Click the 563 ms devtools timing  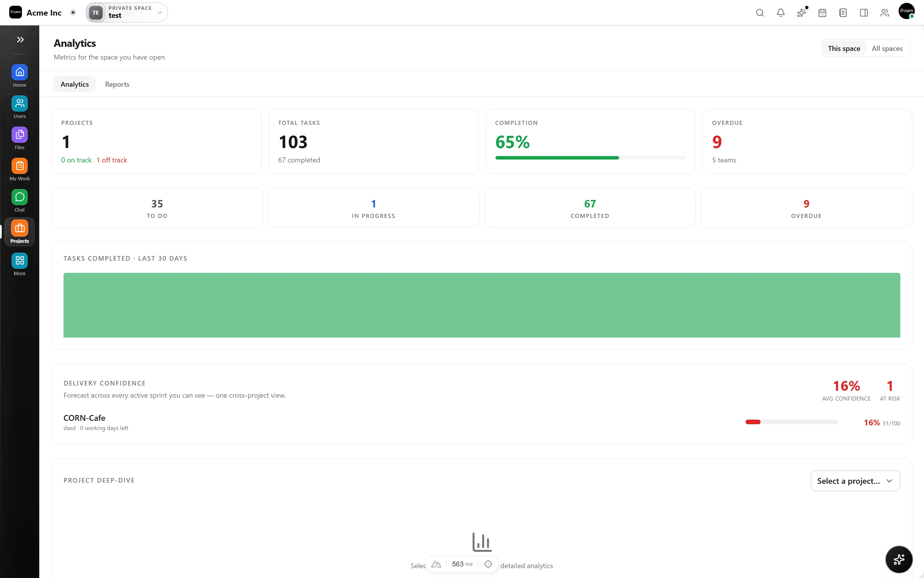click(462, 564)
